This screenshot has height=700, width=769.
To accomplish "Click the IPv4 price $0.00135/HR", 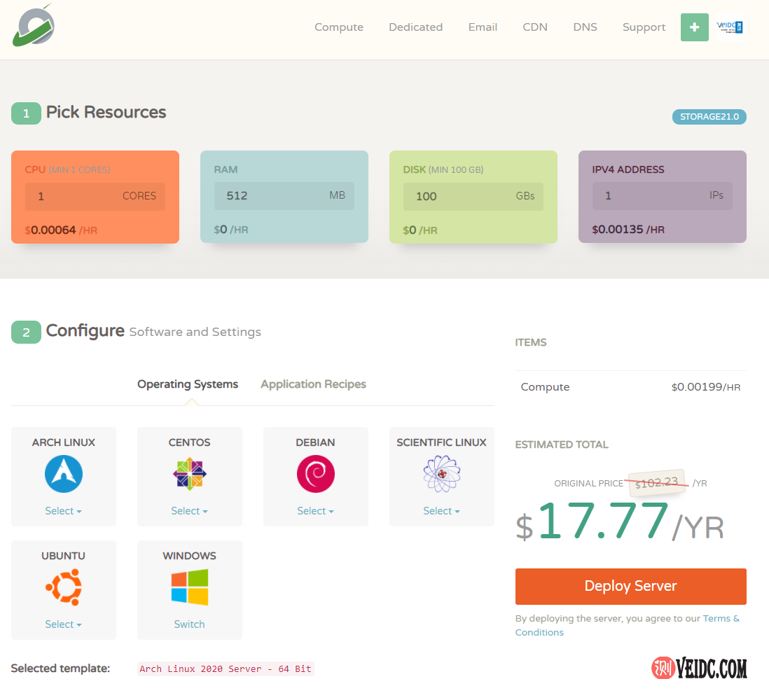I will point(628,230).
